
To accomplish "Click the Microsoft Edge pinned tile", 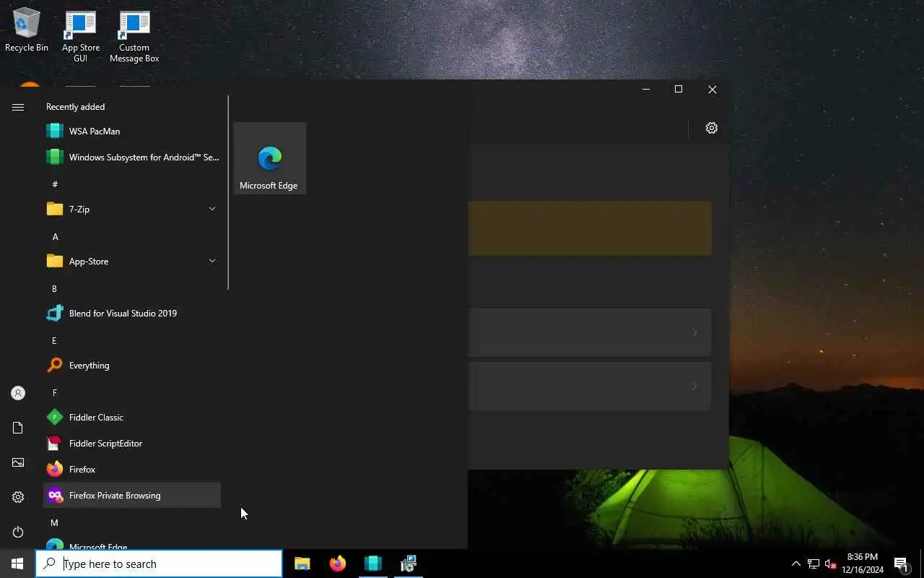I will coord(270,158).
